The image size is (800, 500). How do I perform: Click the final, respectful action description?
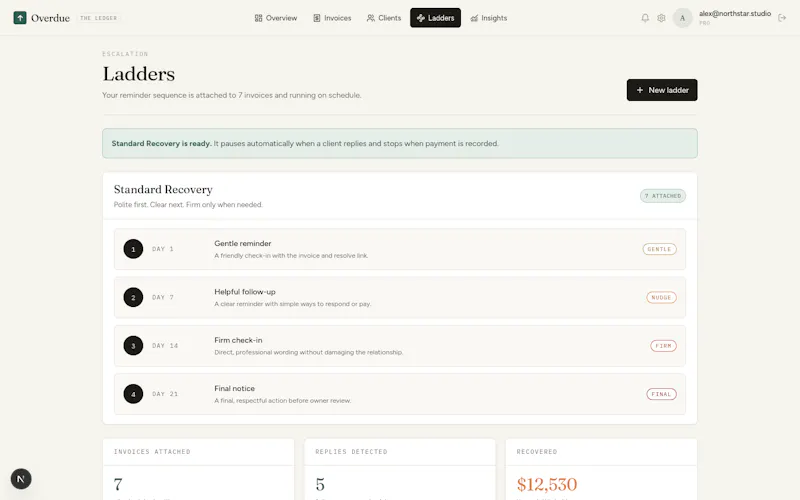(x=283, y=401)
